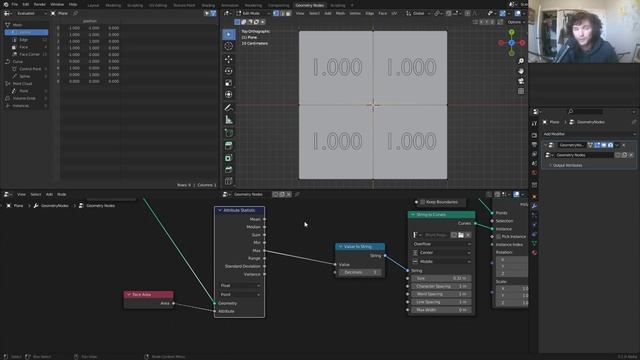Open the Window menu

click(x=57, y=4)
